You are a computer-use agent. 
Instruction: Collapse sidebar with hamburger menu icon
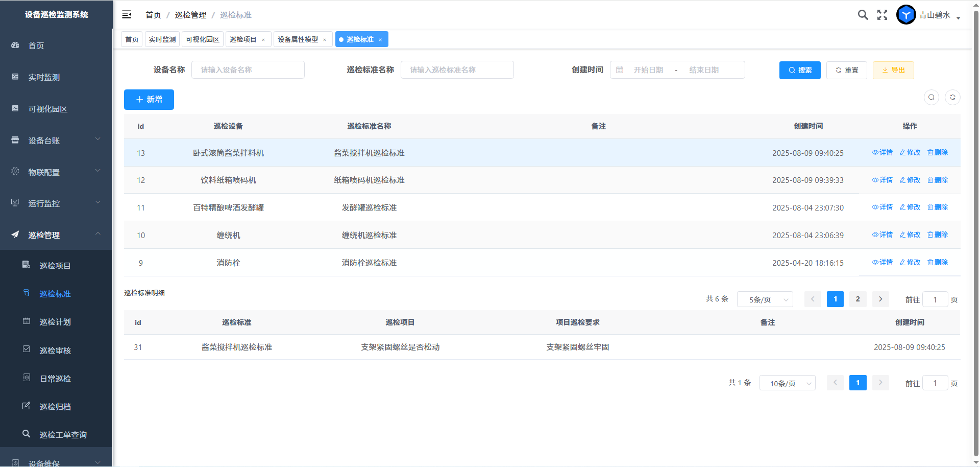point(127,15)
